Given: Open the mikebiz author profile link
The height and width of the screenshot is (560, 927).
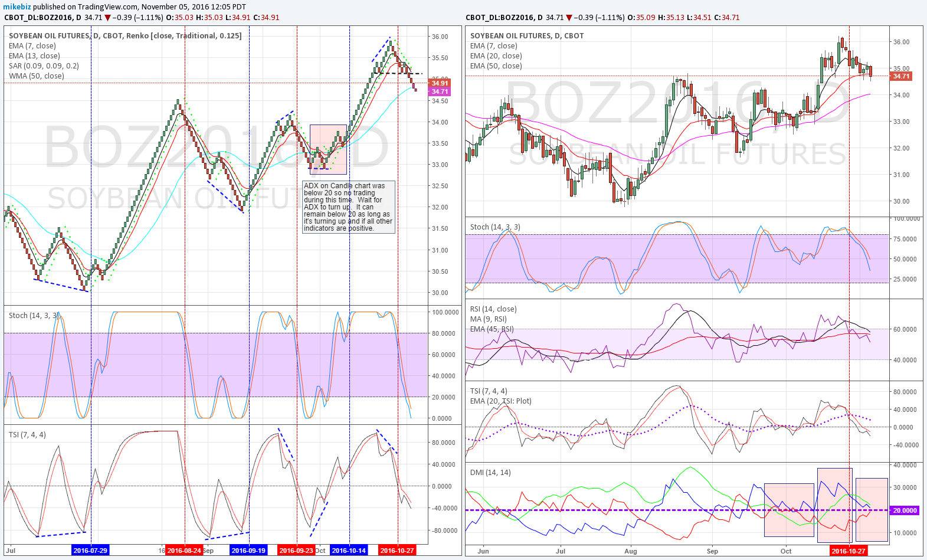Looking at the screenshot, I should (x=17, y=6).
